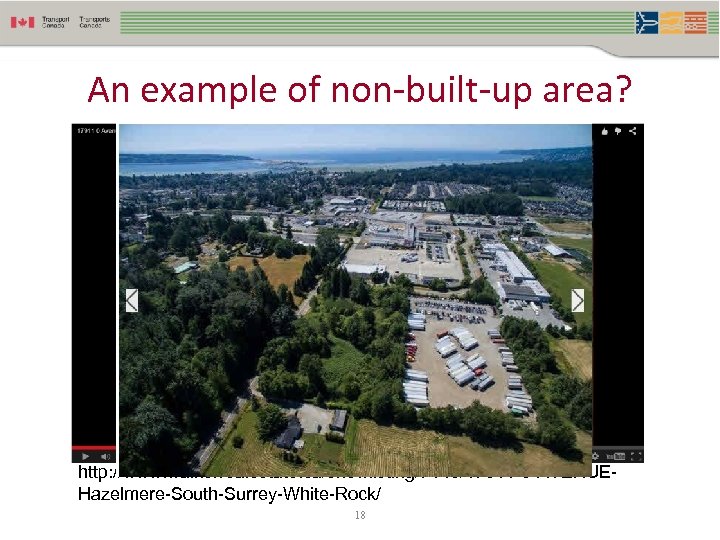Select the 'Transport Canada' header text
The width and height of the screenshot is (720, 540).
pyautogui.click(x=56, y=22)
